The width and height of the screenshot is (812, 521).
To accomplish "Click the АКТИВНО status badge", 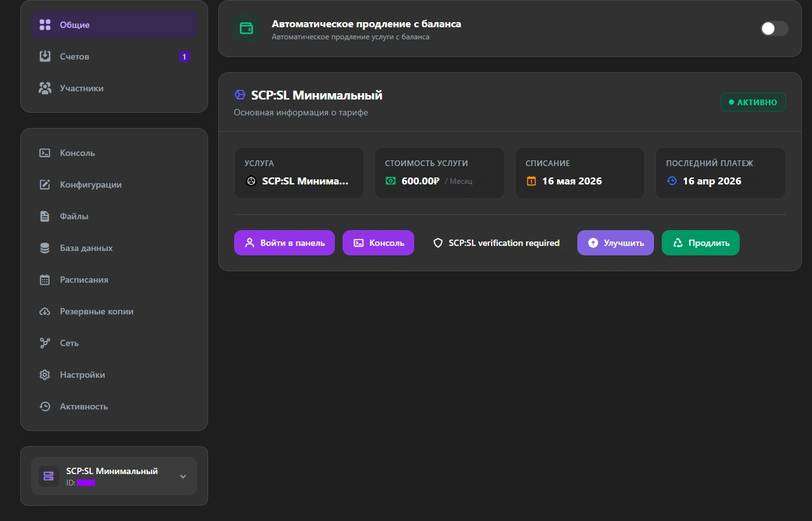I will coord(753,102).
